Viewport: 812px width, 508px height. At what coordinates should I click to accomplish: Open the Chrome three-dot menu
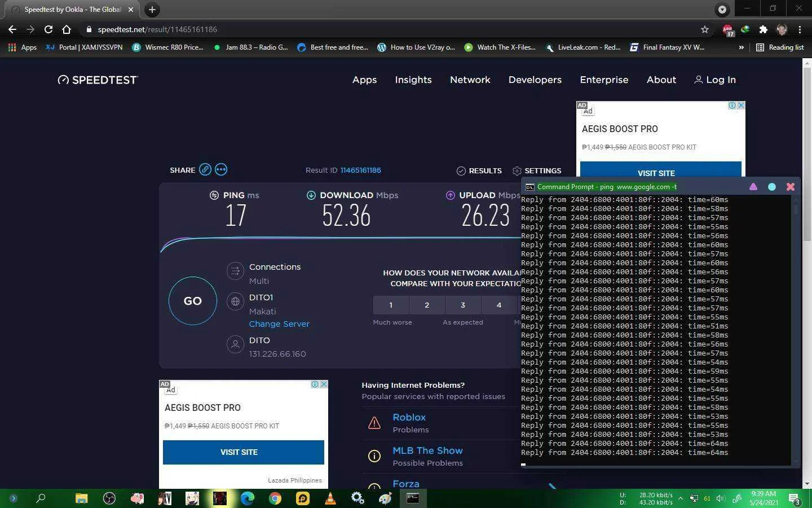[x=800, y=29]
